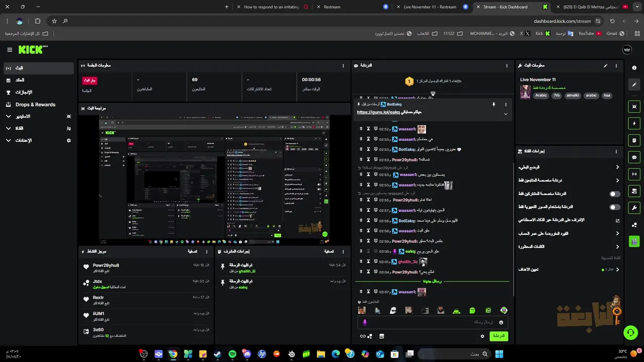Screen dimensions: 644x362
Task: Click the stream preview thumbnail
Action: [214, 180]
